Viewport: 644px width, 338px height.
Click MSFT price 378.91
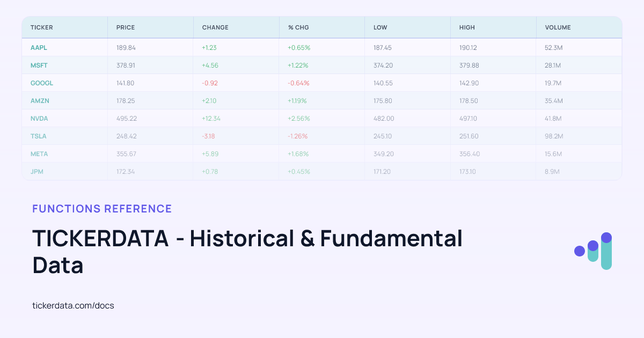(126, 65)
